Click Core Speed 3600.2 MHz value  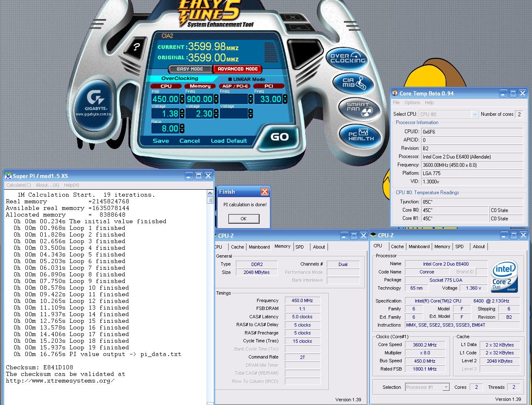click(x=425, y=345)
